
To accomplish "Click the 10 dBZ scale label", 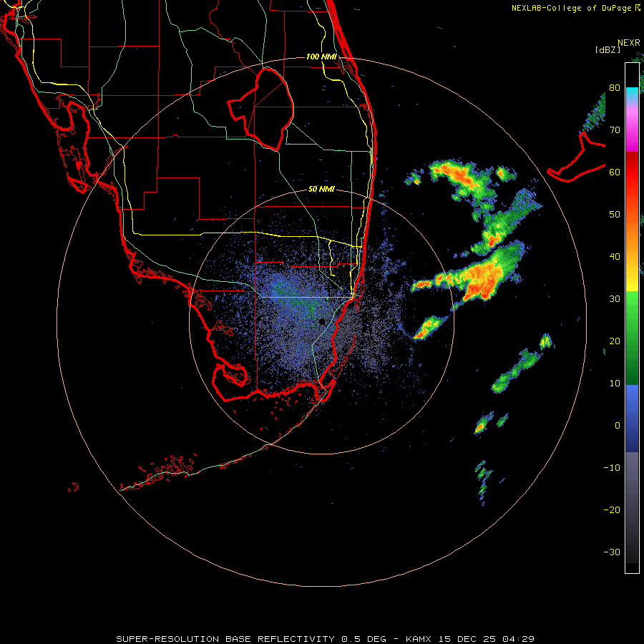I will (x=615, y=384).
